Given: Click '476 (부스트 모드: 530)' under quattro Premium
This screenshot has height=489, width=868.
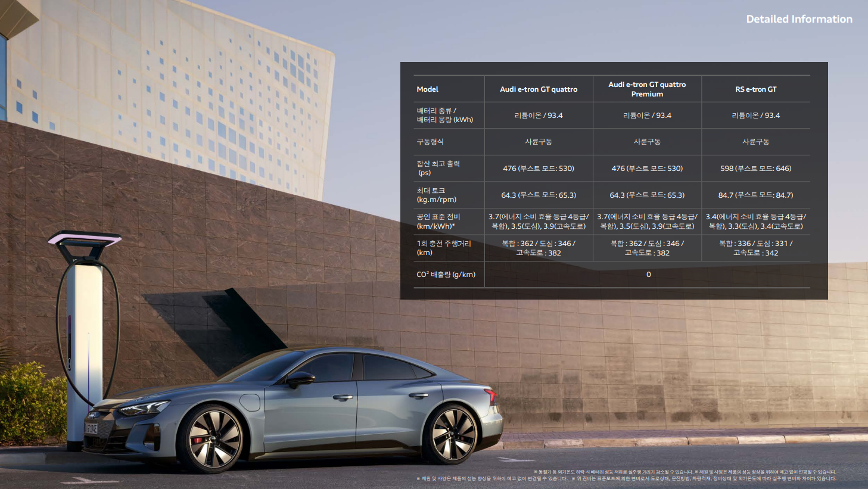Looking at the screenshot, I should (647, 169).
